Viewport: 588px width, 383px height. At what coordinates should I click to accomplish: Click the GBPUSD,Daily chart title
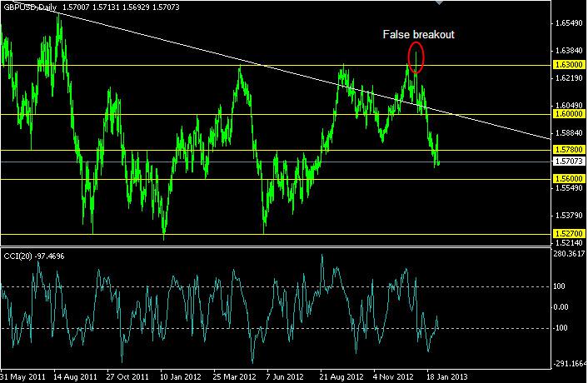30,7
